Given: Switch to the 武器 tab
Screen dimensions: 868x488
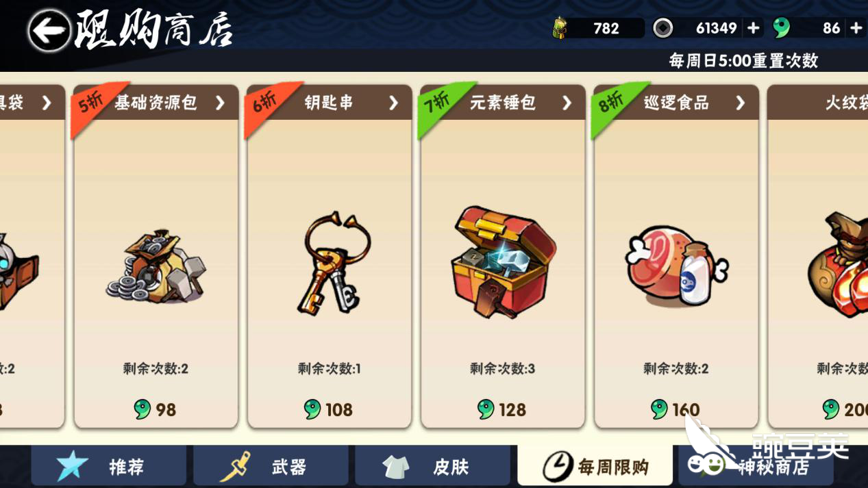Looking at the screenshot, I should pyautogui.click(x=271, y=466).
